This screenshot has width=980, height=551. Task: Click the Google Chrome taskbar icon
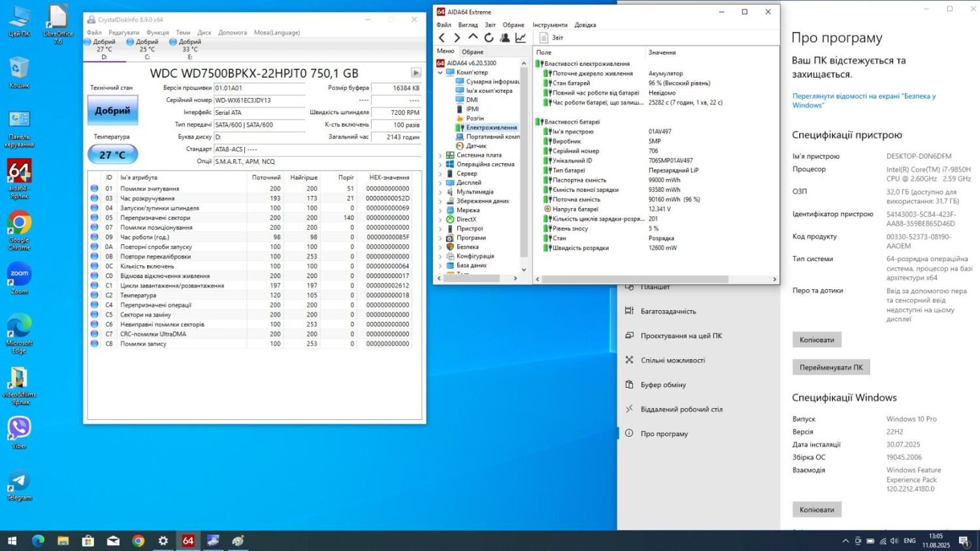(x=138, y=541)
